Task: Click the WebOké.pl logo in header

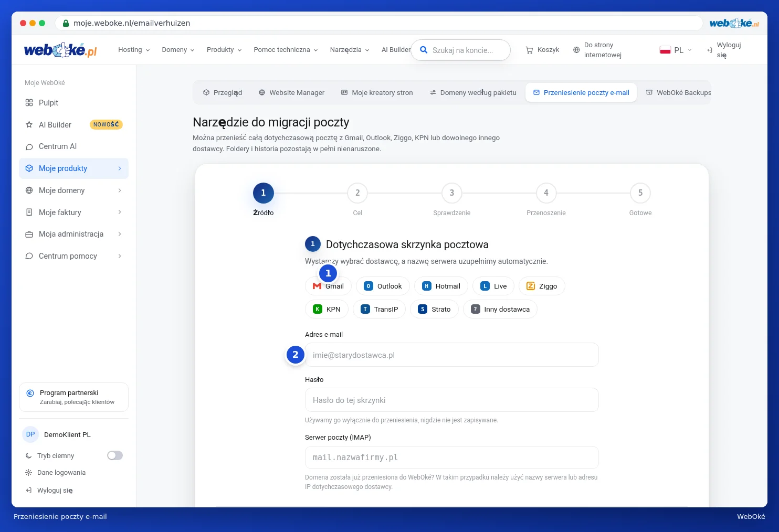Action: click(60, 50)
